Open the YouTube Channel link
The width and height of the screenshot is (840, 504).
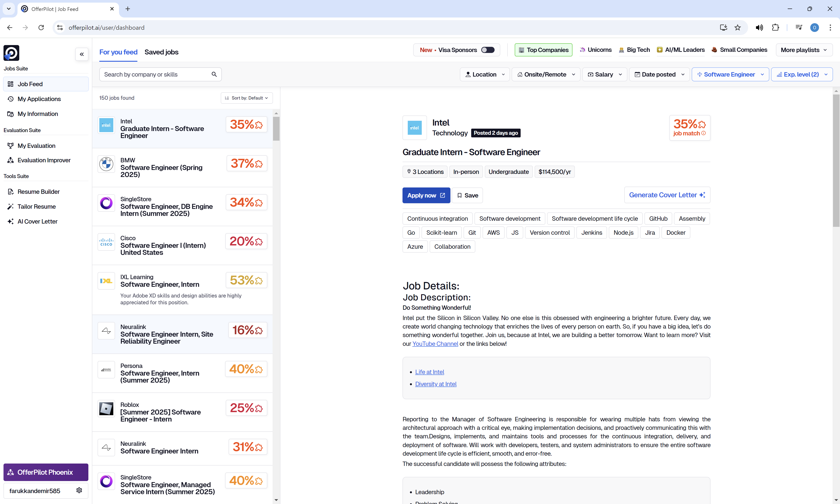pyautogui.click(x=435, y=344)
